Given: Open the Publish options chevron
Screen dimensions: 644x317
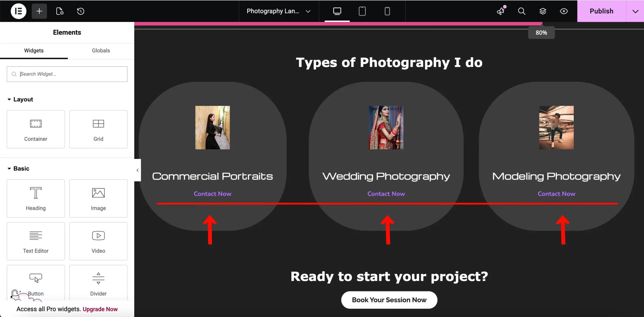Looking at the screenshot, I should coord(636,11).
